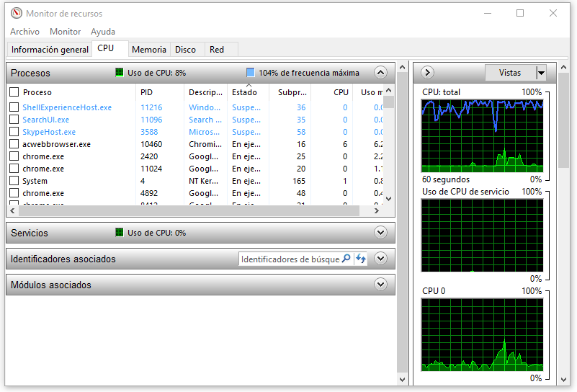Click graphs pane scroll down arrow
Viewport: 577px width, 392px height.
(563, 379)
